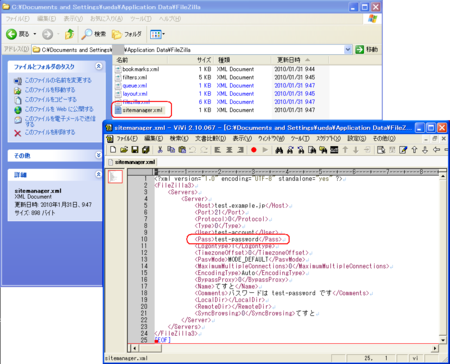Image resolution: width=450 pixels, height=364 pixels.
Task: Click the Save floppy icon in ViVi toolbar
Action: coord(135,150)
